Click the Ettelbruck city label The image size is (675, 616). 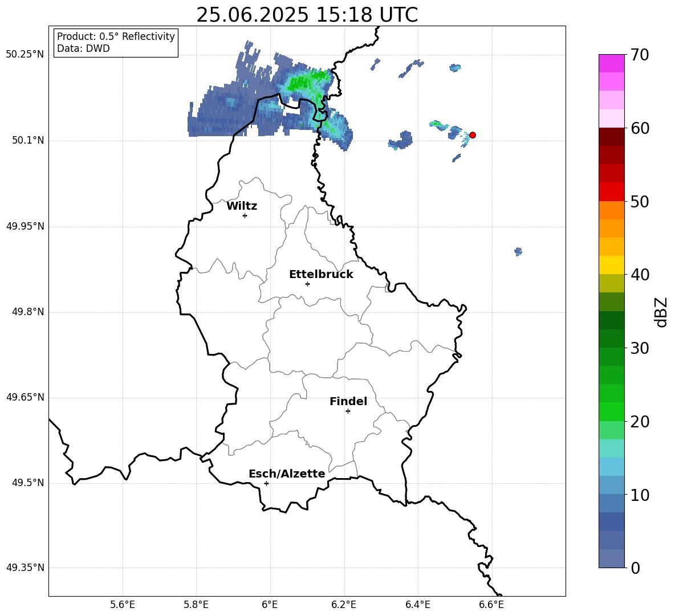pos(321,275)
